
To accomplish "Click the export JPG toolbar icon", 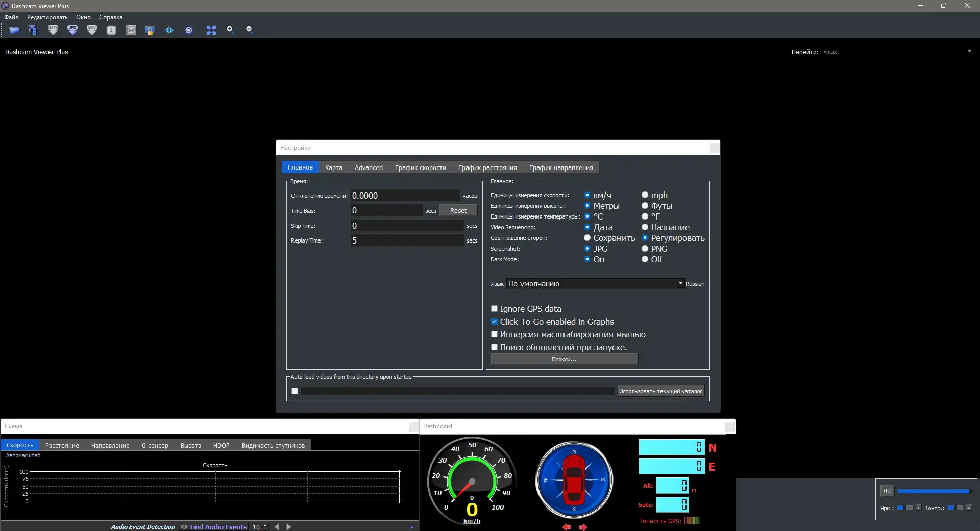I will point(72,30).
